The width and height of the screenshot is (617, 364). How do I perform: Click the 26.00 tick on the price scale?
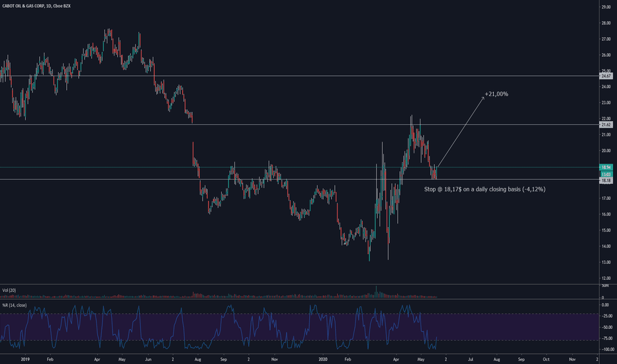606,55
